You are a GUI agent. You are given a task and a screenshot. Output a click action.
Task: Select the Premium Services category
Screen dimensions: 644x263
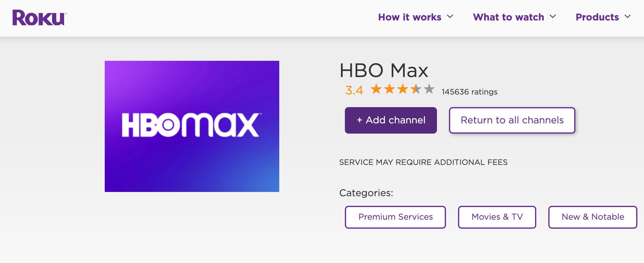(395, 217)
